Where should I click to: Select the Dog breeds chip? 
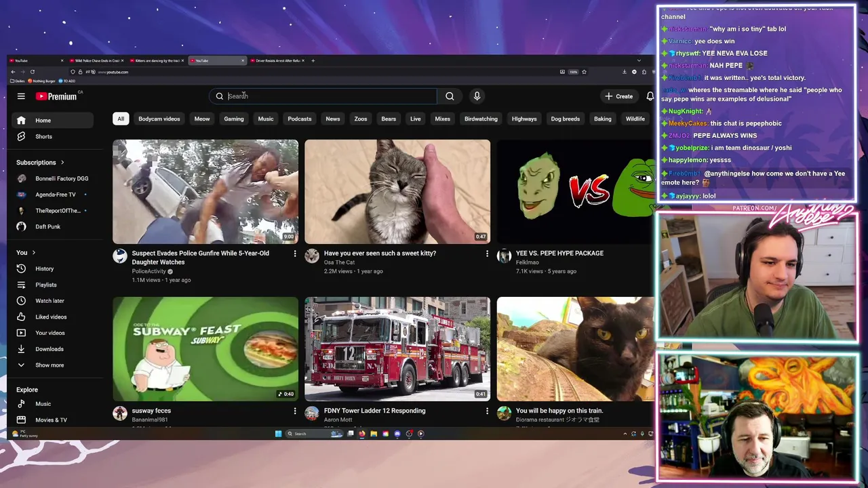point(565,119)
